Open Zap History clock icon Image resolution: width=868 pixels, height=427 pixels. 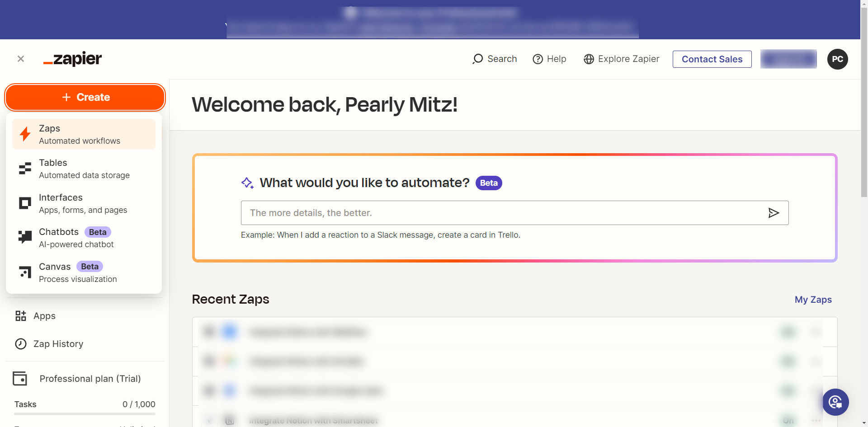click(21, 344)
